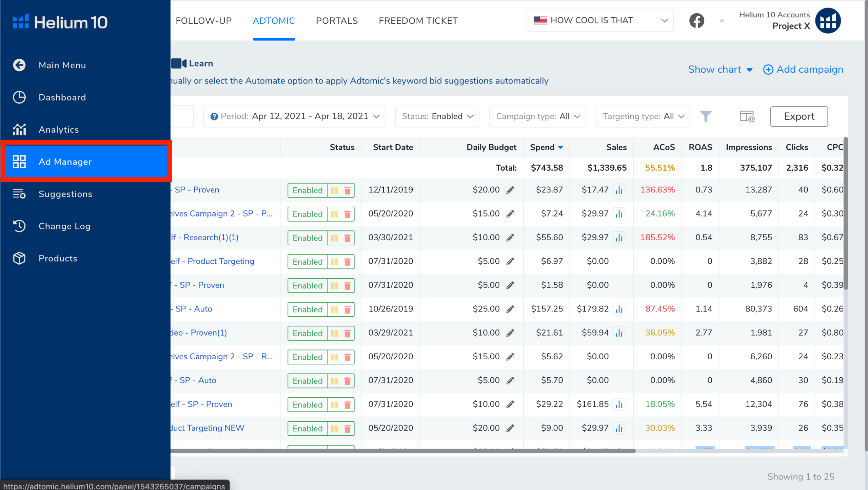
Task: Expand the Campaign type: All dropdown
Action: (x=537, y=116)
